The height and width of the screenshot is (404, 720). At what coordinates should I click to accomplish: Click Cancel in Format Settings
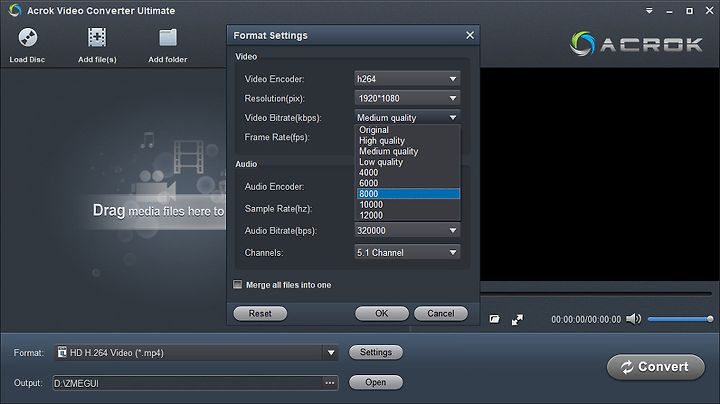441,314
